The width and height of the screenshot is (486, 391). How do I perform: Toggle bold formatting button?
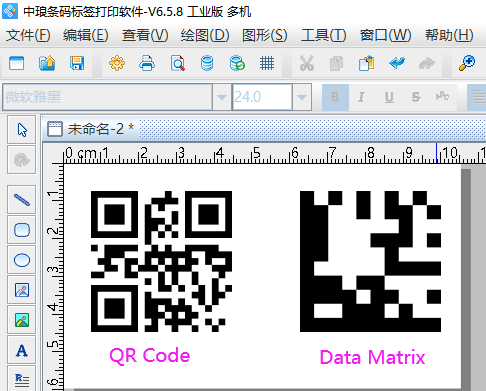point(335,97)
